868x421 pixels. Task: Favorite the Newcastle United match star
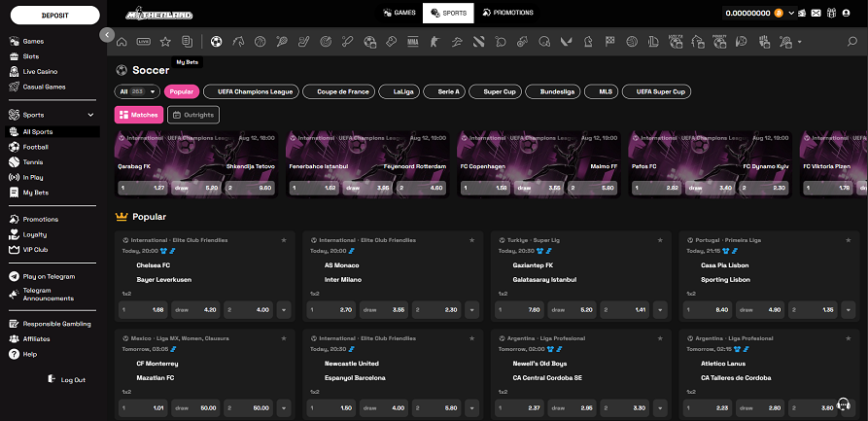pyautogui.click(x=472, y=338)
